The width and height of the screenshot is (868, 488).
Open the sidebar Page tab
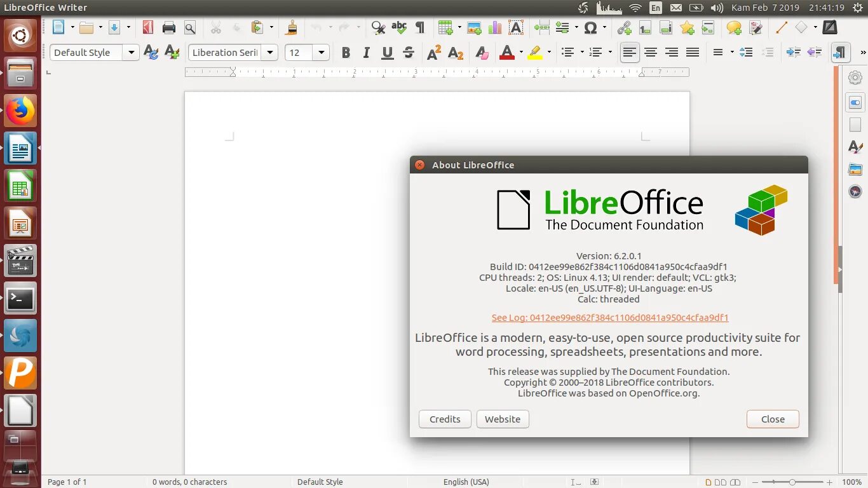(x=855, y=125)
